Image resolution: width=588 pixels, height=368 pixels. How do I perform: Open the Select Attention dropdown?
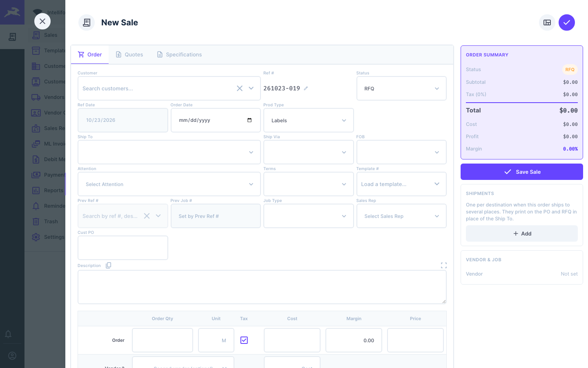169,184
